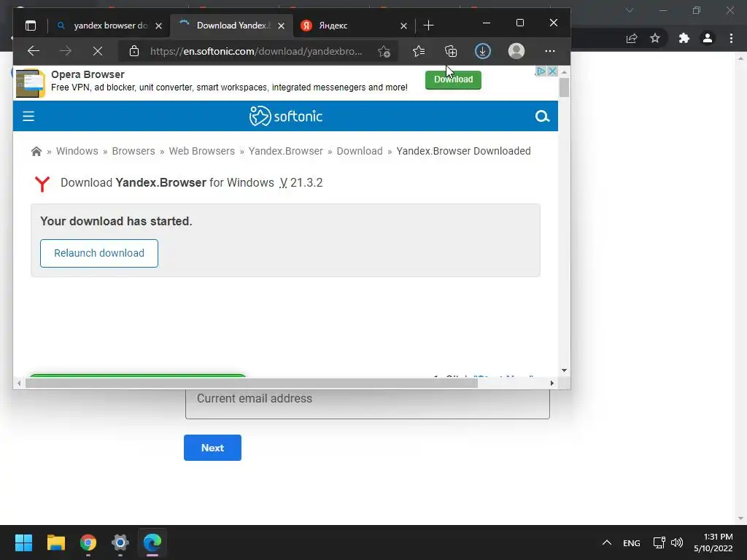Open Yandex.Browser breadcrumb link

(x=286, y=151)
